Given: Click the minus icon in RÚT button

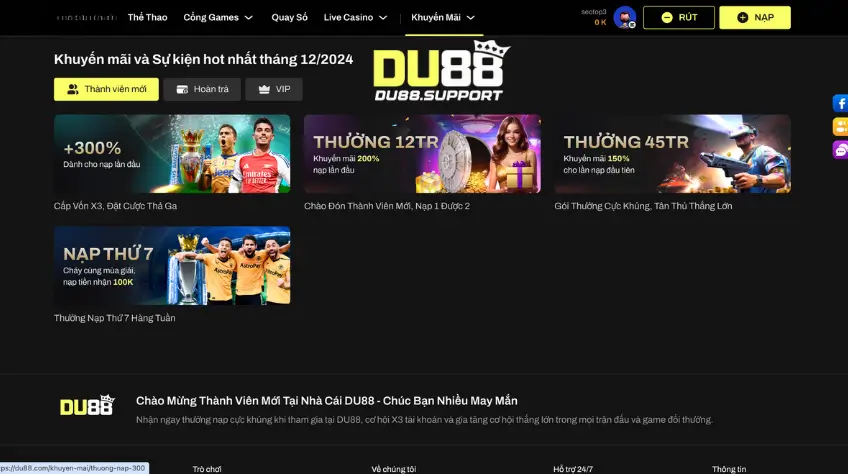Looking at the screenshot, I should point(667,17).
